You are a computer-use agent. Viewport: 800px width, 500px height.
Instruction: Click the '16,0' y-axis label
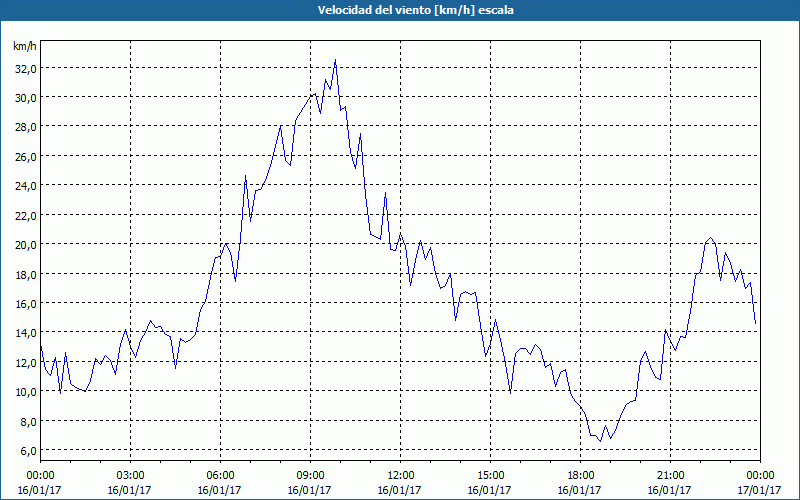[x=26, y=304]
